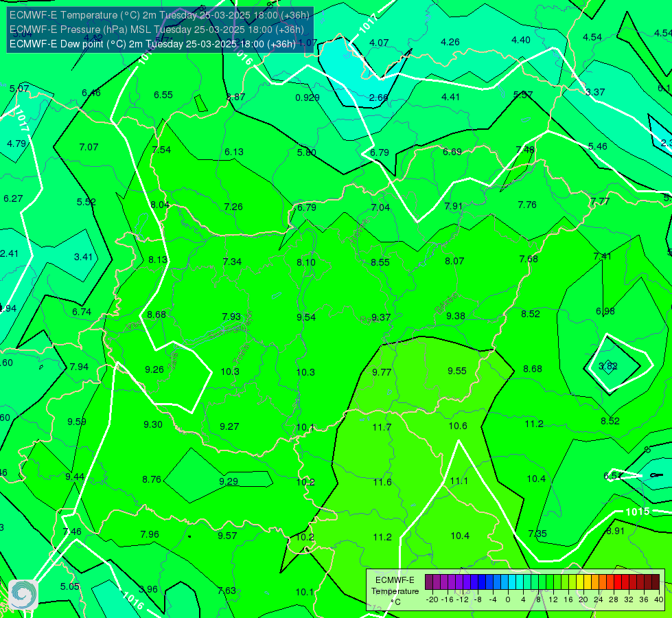
Task: Click the 9.27 value on the map
Action: click(229, 426)
